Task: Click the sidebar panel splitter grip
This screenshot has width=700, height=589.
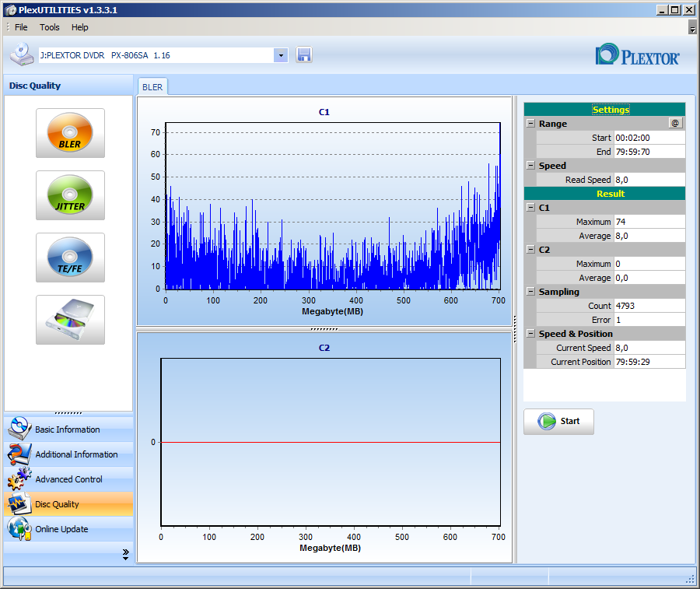Action: [68, 413]
